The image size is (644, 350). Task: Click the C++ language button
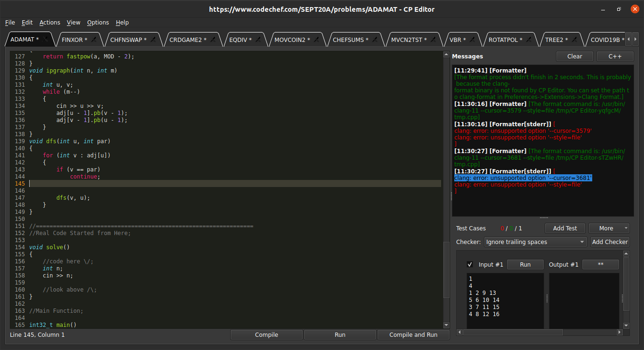pyautogui.click(x=615, y=56)
